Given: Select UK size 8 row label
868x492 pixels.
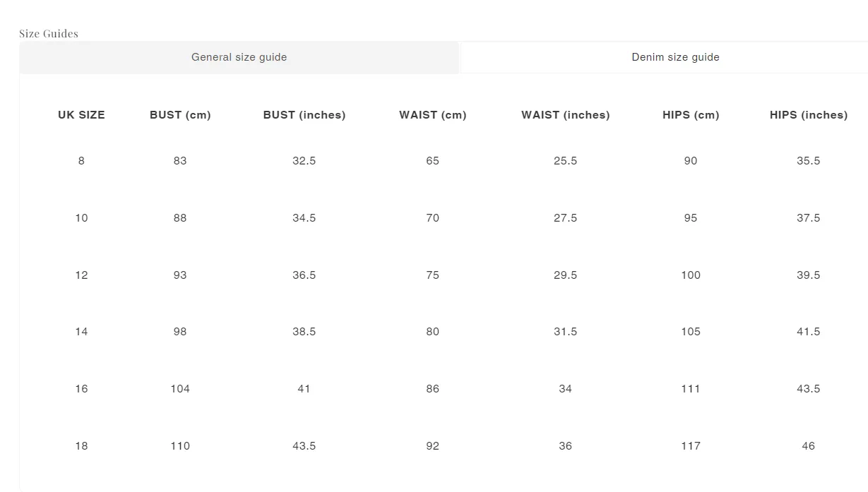Looking at the screenshot, I should 81,161.
